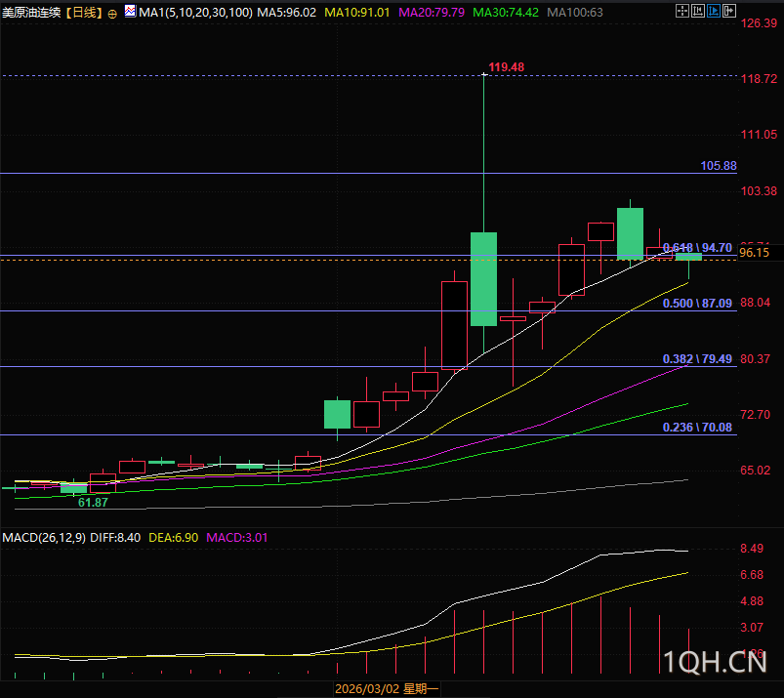The width and height of the screenshot is (784, 698).
Task: Click the 80.37 price axis label
Action: 755,358
